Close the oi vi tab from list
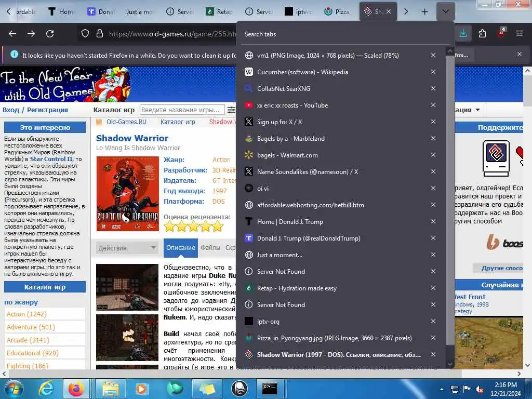The image size is (532, 399). (x=433, y=188)
